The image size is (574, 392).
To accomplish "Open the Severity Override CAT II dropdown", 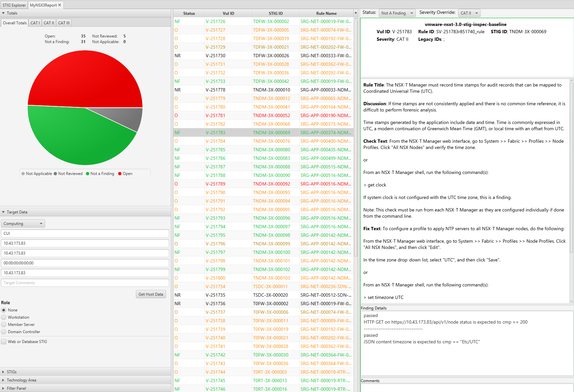I will click(x=469, y=13).
